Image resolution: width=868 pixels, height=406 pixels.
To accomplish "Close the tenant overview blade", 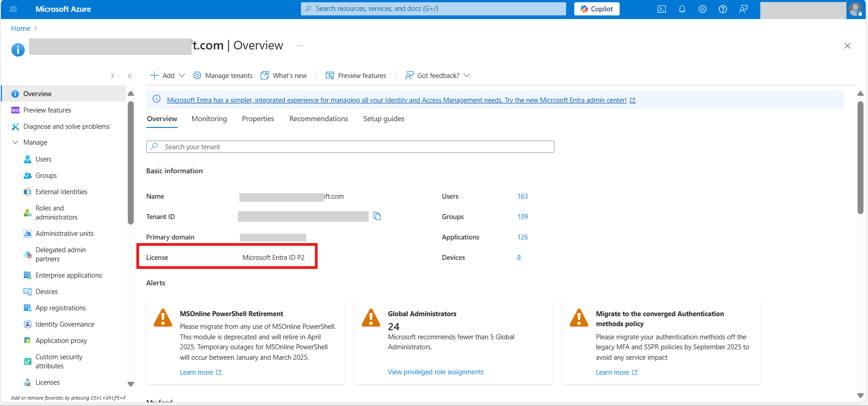I will pos(847,46).
